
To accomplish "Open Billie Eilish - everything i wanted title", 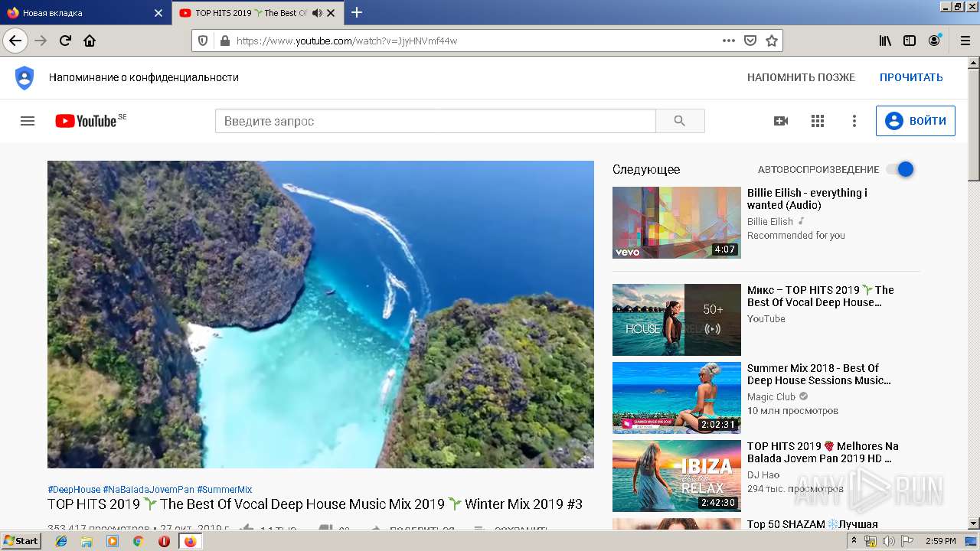I will tap(807, 199).
